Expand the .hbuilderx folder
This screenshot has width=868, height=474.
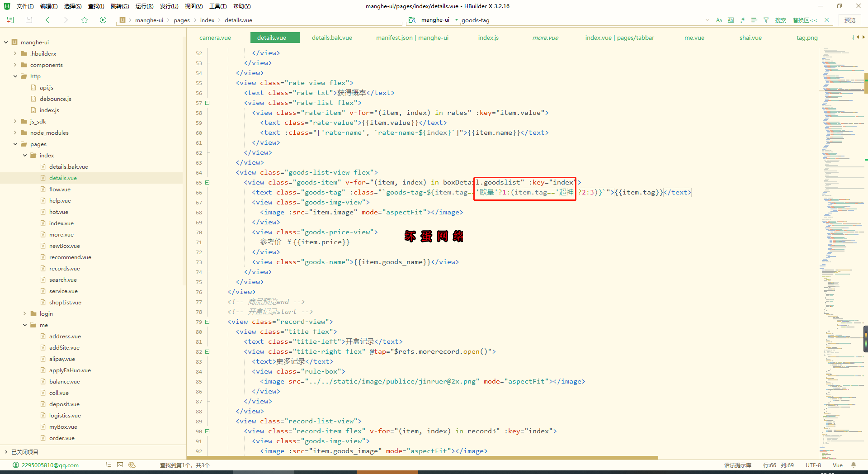click(x=15, y=53)
